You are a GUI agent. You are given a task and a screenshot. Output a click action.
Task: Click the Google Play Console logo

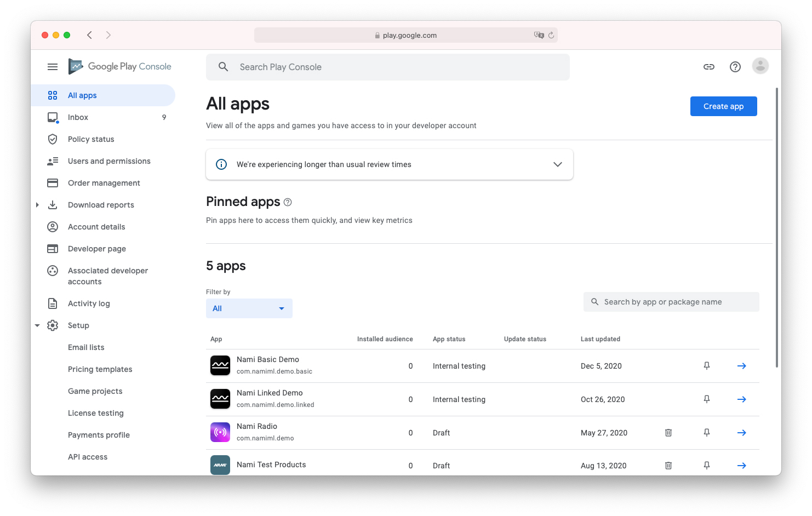tap(120, 66)
